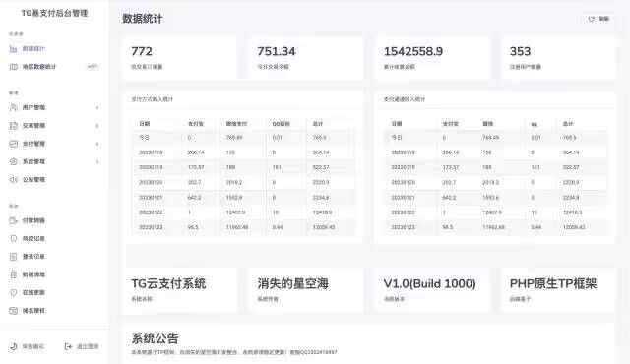Screen dimensions: 630x364
Task: Click the map icon beside 地区数据统计
Action: (x=13, y=67)
